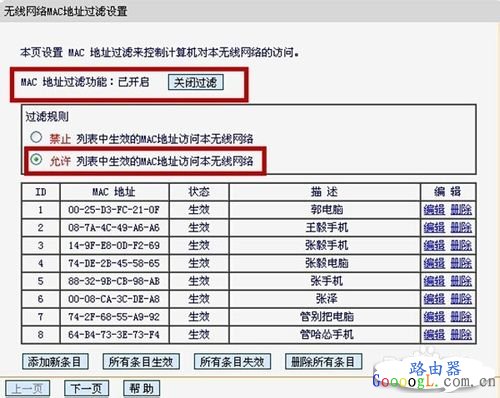
Task: Edit entry 郭电脑 via 编辑 link
Action: (434, 210)
